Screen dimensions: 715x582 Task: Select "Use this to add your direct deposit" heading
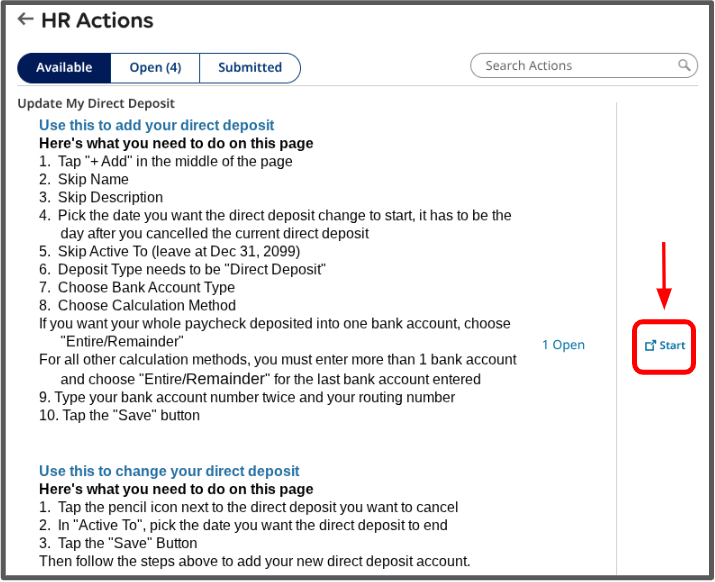tap(156, 125)
